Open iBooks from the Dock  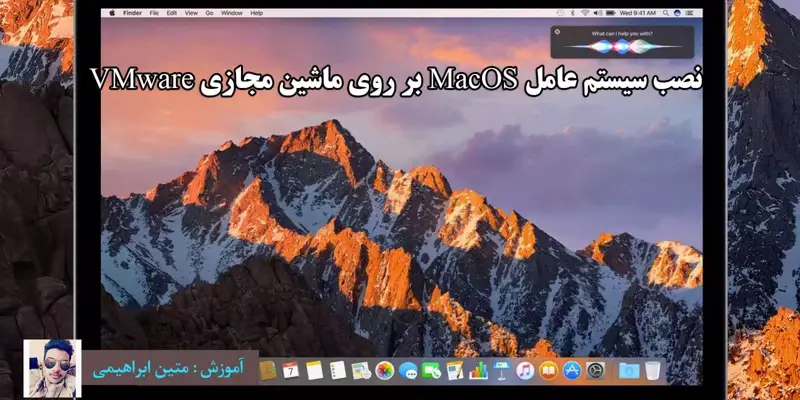tap(548, 370)
